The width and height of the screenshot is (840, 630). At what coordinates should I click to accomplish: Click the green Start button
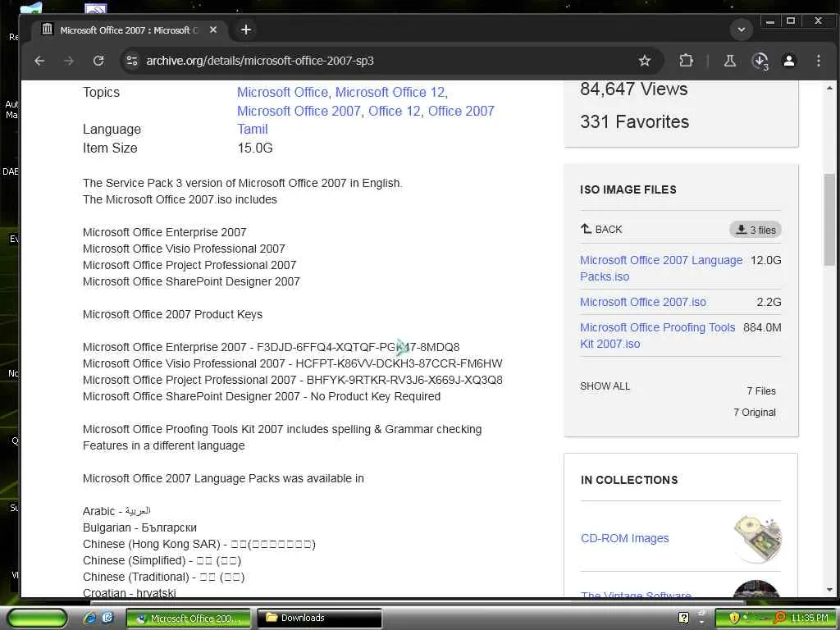click(37, 619)
